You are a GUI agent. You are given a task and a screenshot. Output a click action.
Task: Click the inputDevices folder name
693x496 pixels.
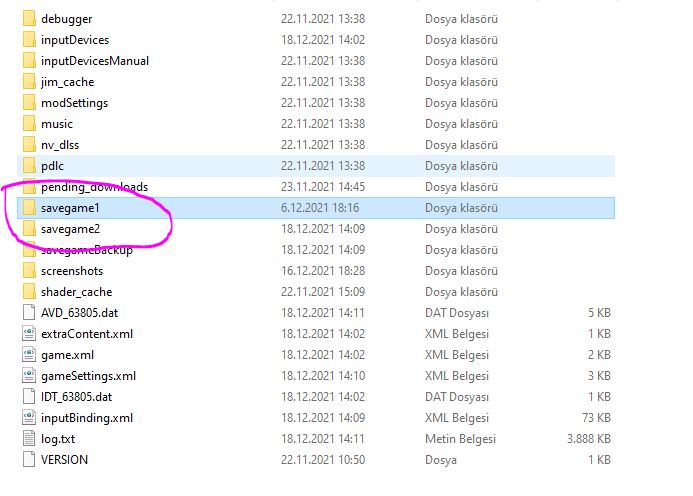coord(75,40)
